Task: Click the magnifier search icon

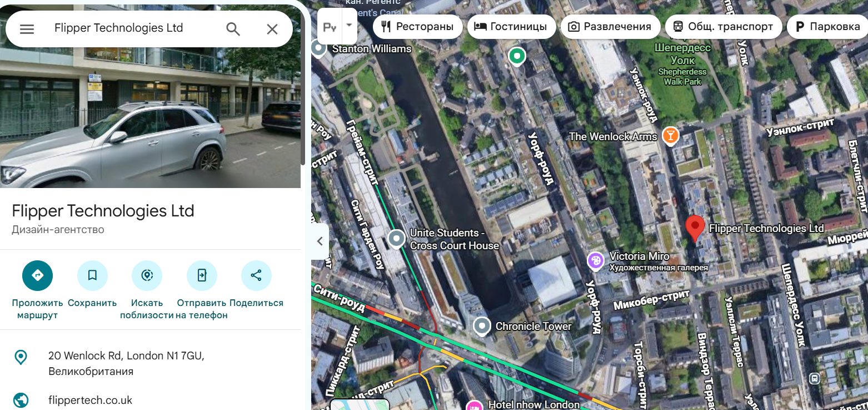Action: 233,29
